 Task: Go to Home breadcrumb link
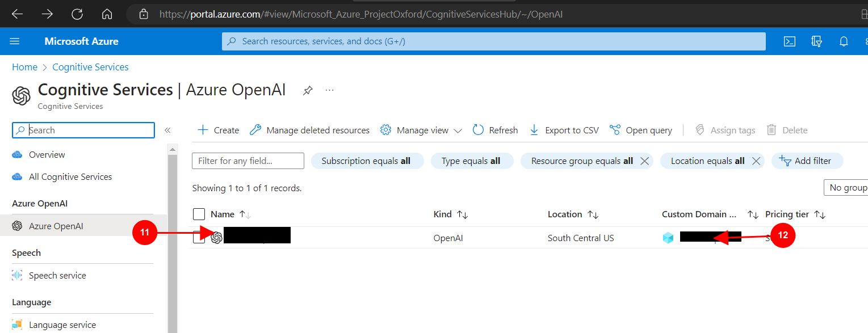(24, 67)
